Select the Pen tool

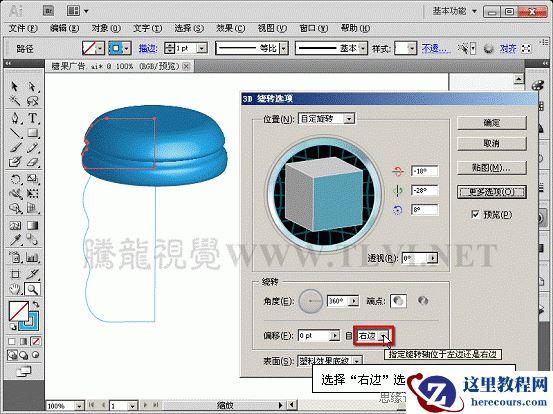point(15,118)
